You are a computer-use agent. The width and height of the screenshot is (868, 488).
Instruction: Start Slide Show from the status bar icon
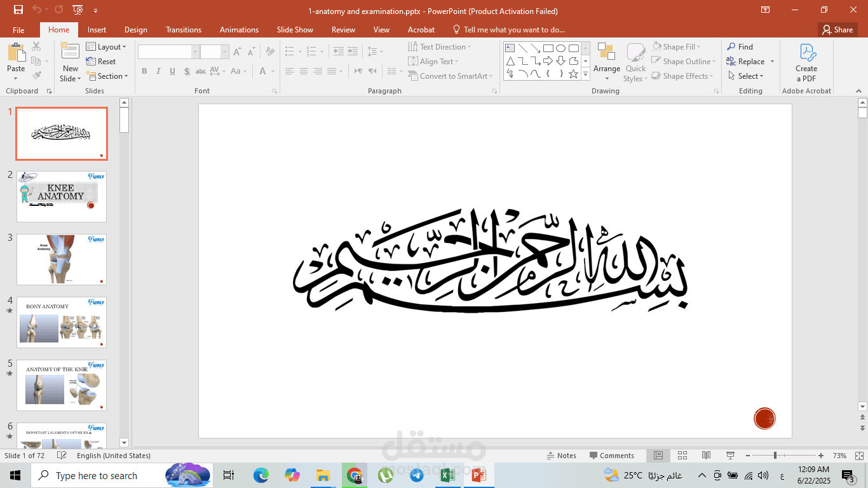pyautogui.click(x=731, y=456)
